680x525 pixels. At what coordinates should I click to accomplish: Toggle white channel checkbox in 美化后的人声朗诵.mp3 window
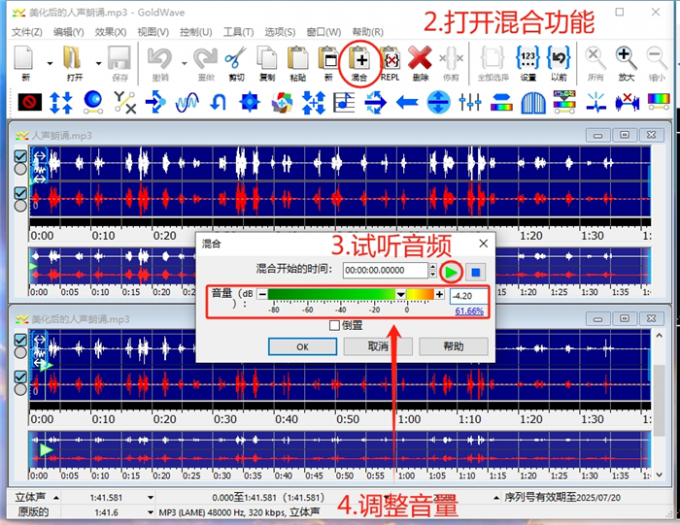pyautogui.click(x=20, y=339)
